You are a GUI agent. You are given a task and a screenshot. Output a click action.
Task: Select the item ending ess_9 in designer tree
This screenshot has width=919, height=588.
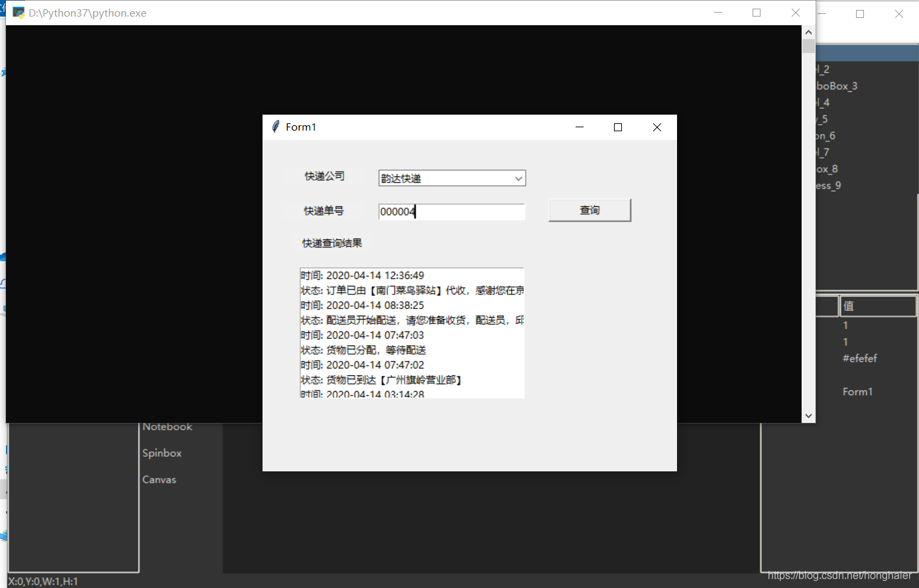829,186
